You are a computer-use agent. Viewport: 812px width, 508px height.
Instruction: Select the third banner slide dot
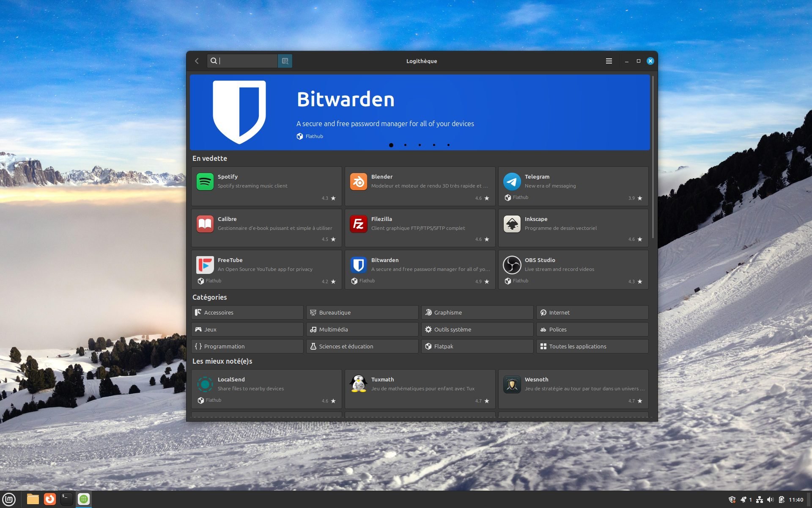[420, 145]
